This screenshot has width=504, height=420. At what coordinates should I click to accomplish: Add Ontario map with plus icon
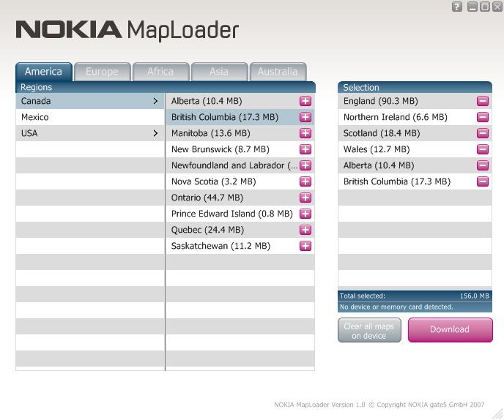305,198
